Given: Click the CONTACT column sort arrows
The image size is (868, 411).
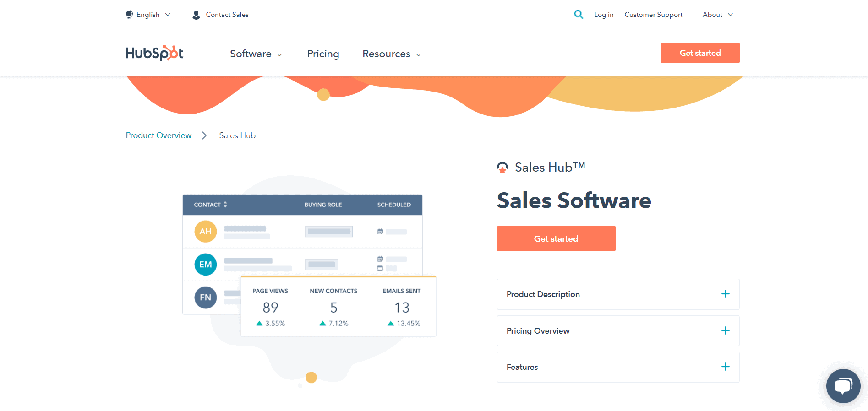Looking at the screenshot, I should pyautogui.click(x=225, y=205).
